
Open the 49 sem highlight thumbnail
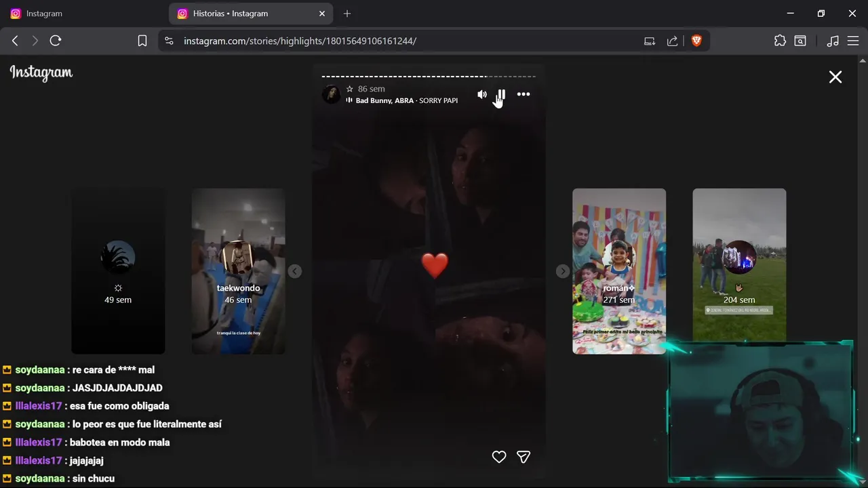pyautogui.click(x=118, y=271)
